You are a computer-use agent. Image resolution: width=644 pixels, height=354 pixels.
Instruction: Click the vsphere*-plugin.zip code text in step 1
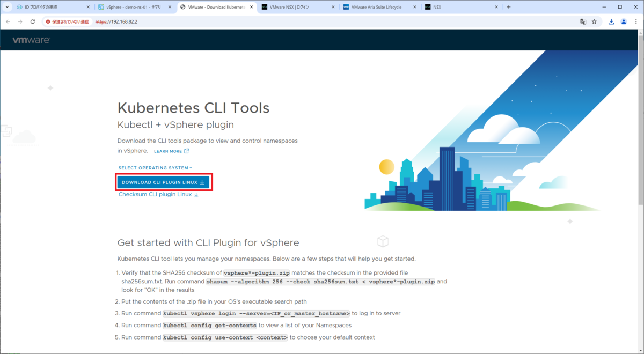pos(257,273)
